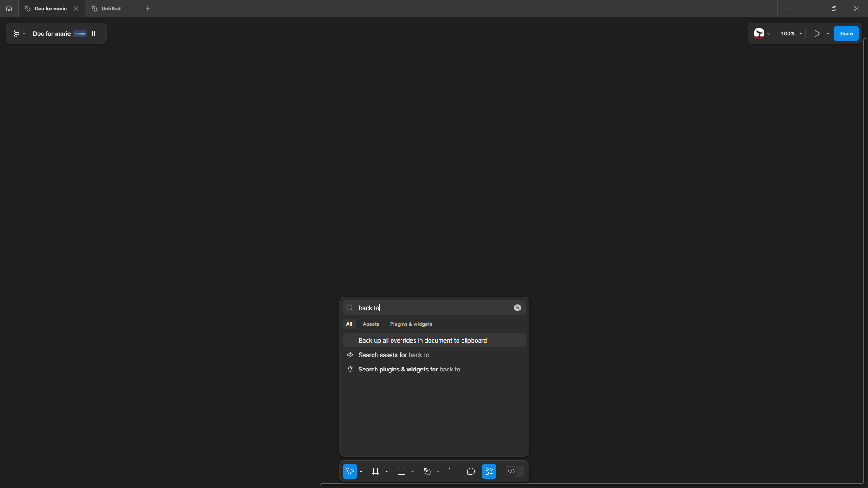Click the vertical canvas scrollbar
Viewport: 868px width, 488px height.
865,261
